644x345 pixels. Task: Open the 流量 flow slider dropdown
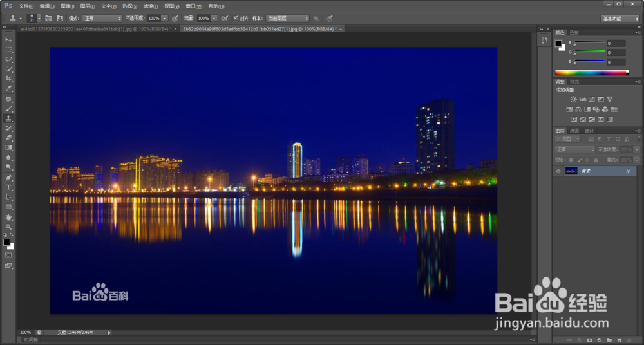coord(214,19)
